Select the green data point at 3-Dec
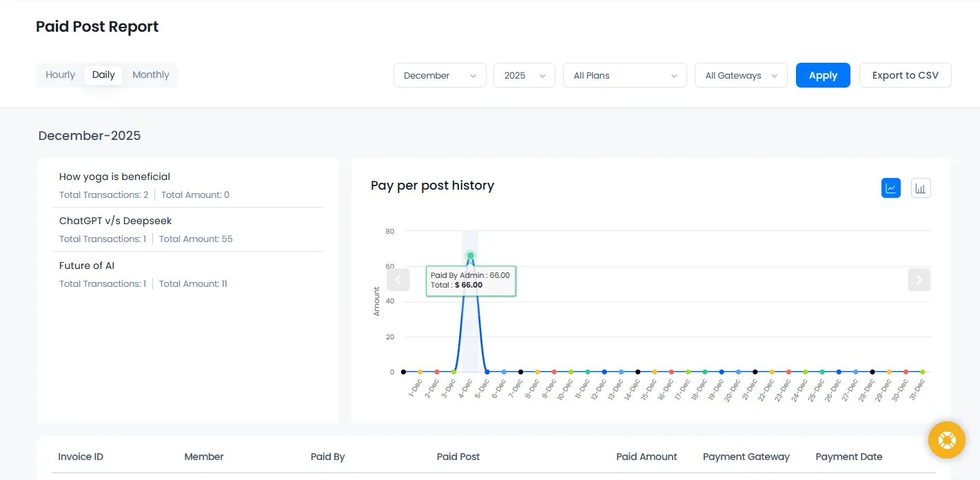The height and width of the screenshot is (480, 980). 453,371
